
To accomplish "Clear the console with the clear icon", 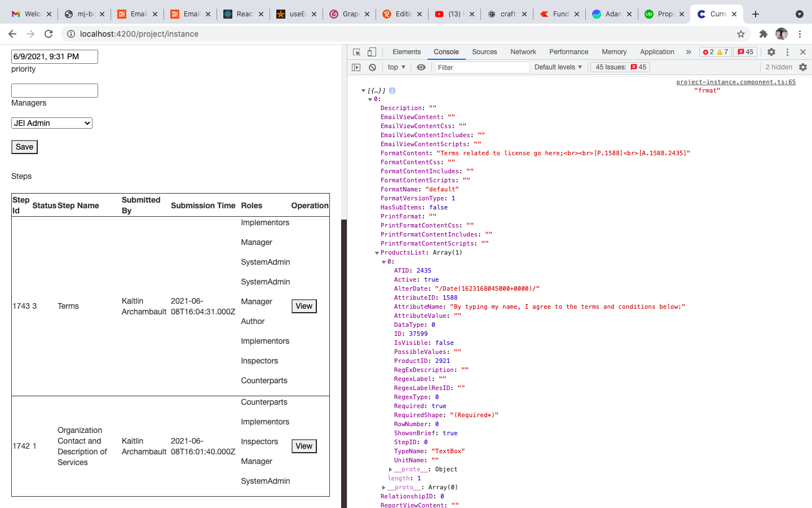I will (372, 67).
